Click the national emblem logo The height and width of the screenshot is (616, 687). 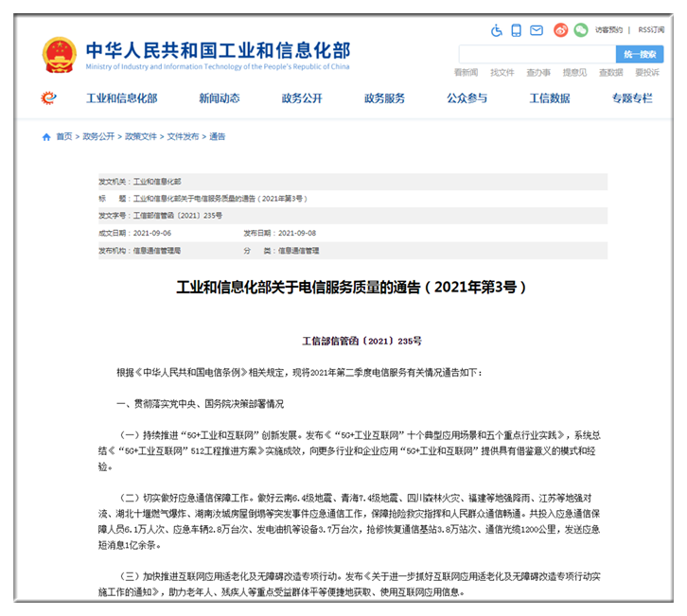60,55
